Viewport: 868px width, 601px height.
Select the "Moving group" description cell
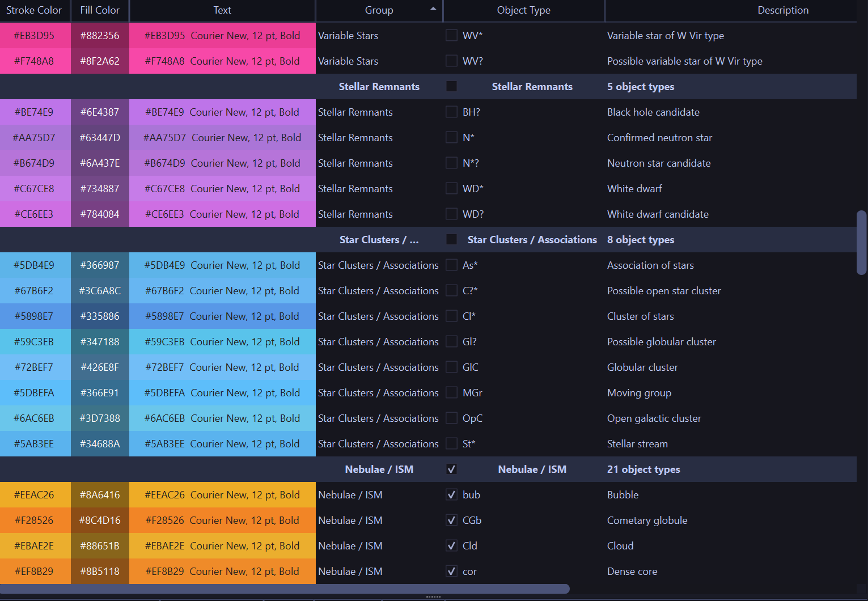pyautogui.click(x=639, y=392)
